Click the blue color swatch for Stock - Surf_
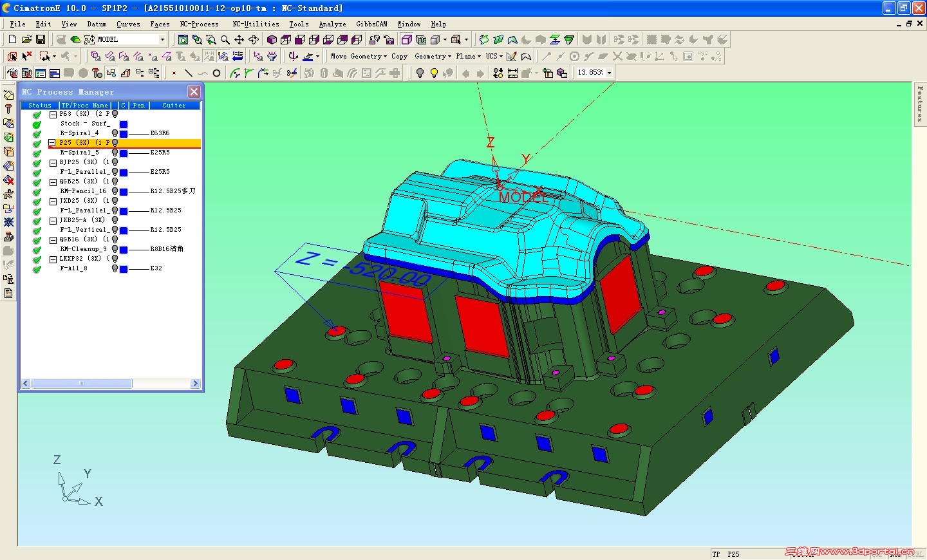This screenshot has height=560, width=927. [124, 124]
